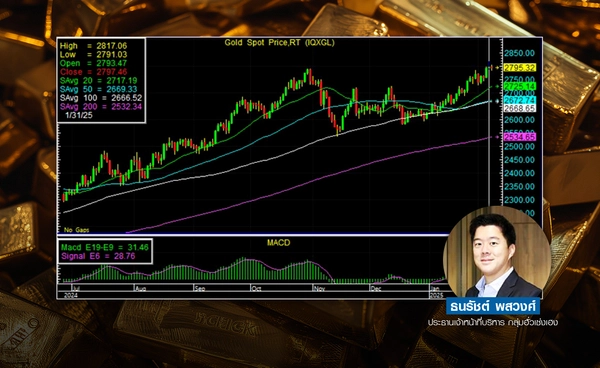Click the magenta 2534.65 price tag
The height and width of the screenshot is (368, 600).
coord(520,137)
